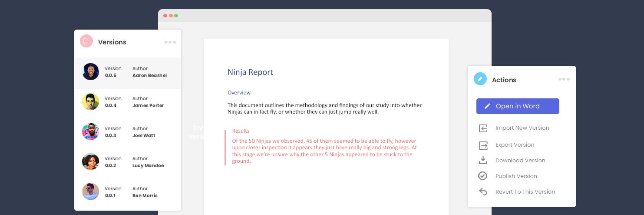This screenshot has width=644, height=215.
Task: Click the highlighted red Results paragraph
Action: [x=324, y=151]
